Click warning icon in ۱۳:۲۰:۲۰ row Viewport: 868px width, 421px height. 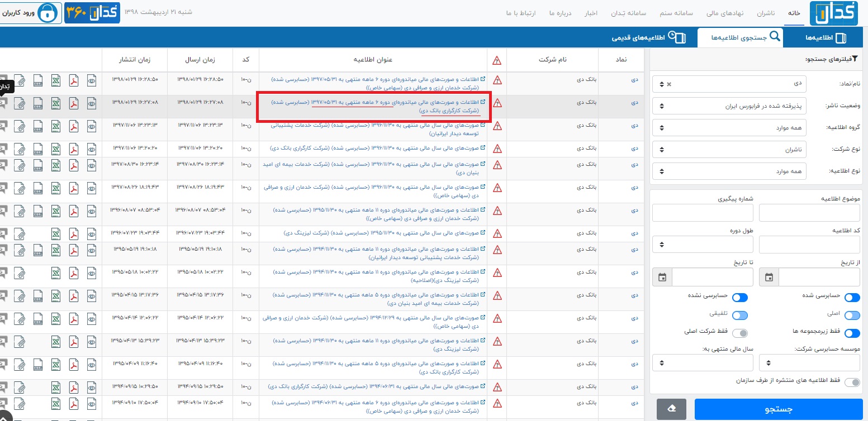coord(497,149)
